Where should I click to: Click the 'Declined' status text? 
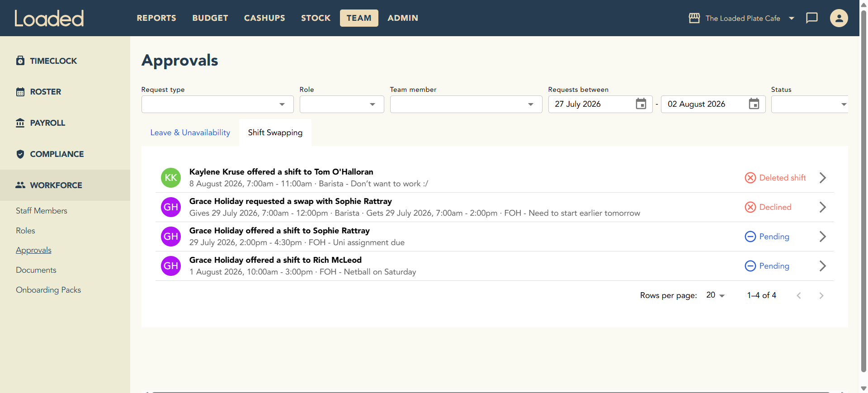tap(775, 207)
